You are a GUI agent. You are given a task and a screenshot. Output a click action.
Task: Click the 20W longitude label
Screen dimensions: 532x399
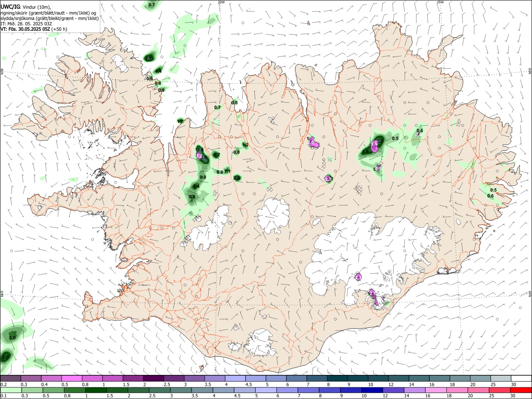[221, 2]
